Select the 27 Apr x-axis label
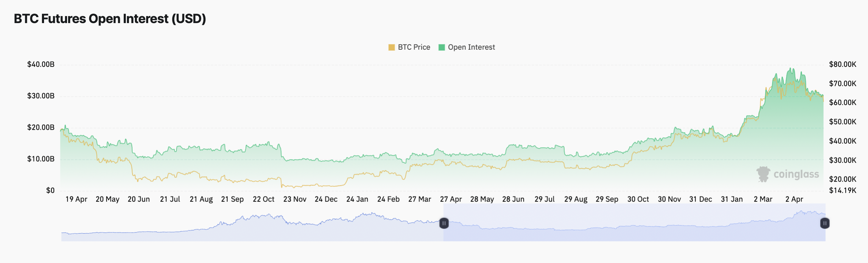The image size is (868, 263). (x=451, y=199)
